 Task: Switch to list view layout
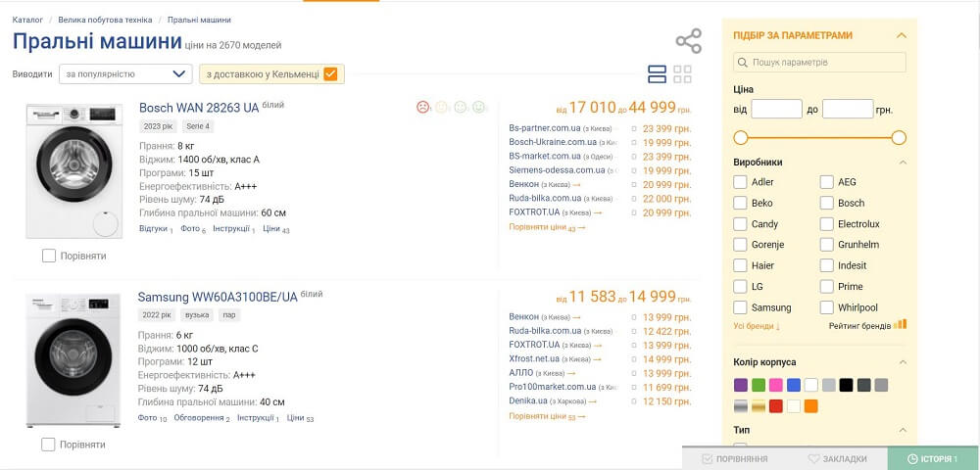click(658, 74)
